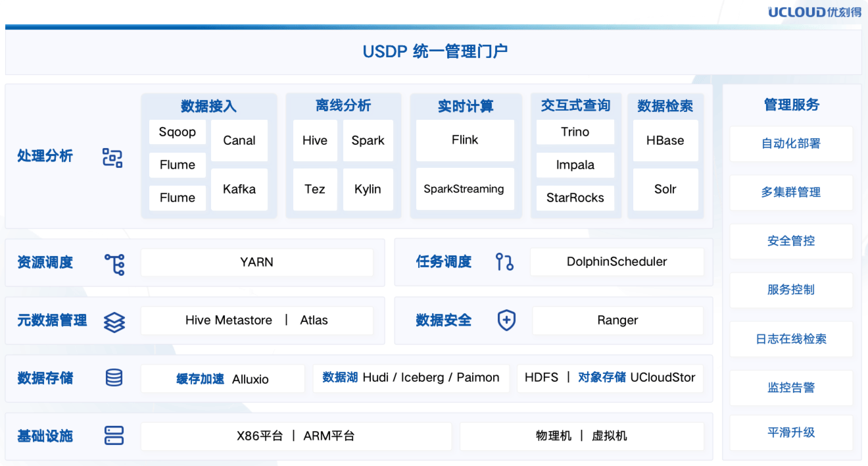868x466 pixels.
Task: Pick the SparkStreaming real-time compute box
Action: (x=465, y=189)
